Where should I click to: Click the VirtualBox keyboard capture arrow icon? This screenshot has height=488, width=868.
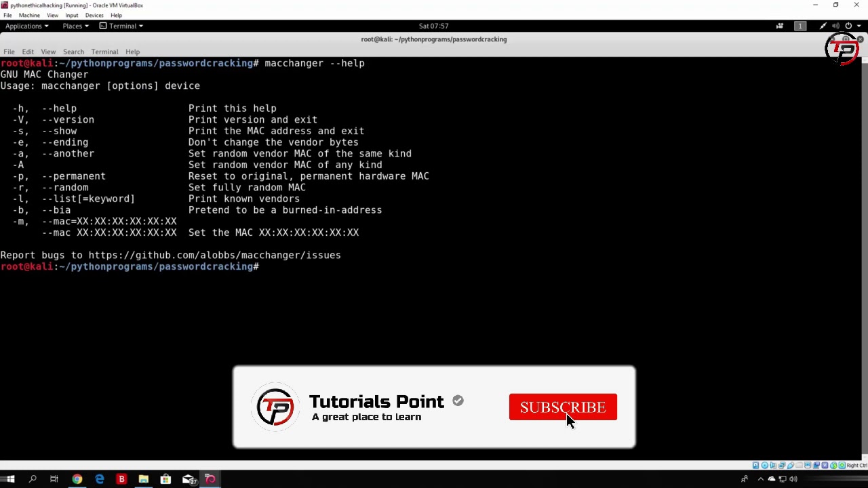[842, 465]
